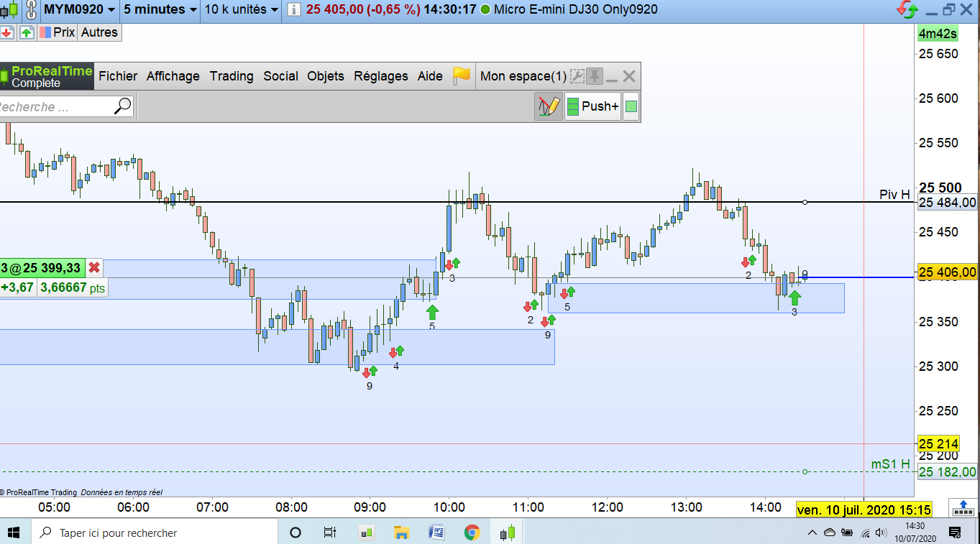Click the candlestick chart style icon
This screenshot has height=544, width=980.
(10, 10)
